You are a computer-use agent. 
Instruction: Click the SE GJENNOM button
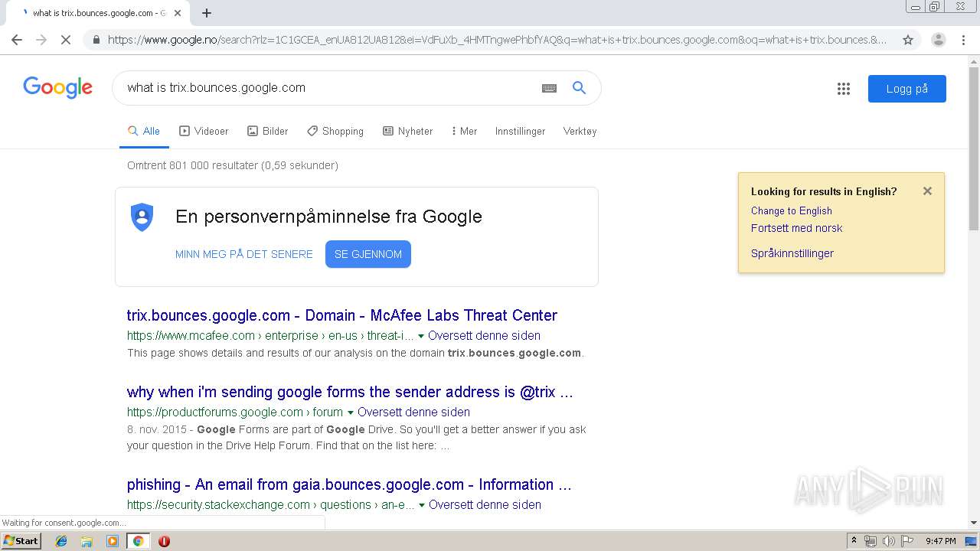pyautogui.click(x=368, y=254)
